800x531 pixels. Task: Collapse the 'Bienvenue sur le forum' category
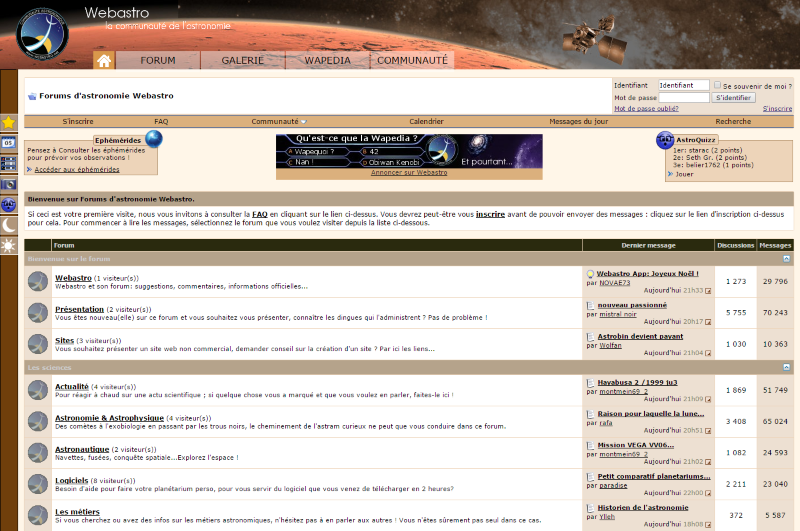[787, 259]
